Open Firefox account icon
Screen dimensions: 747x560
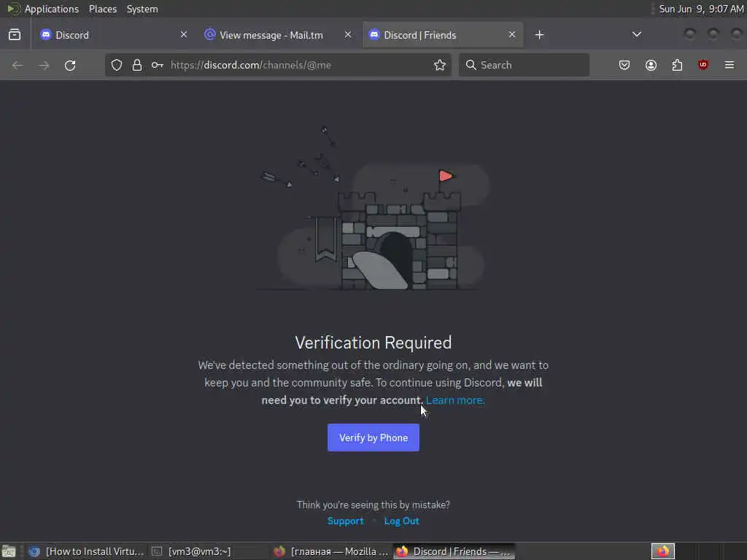click(651, 65)
